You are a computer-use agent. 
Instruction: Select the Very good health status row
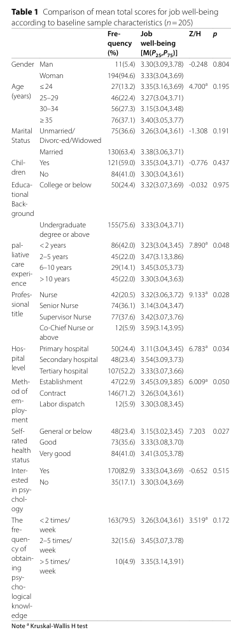120,453
